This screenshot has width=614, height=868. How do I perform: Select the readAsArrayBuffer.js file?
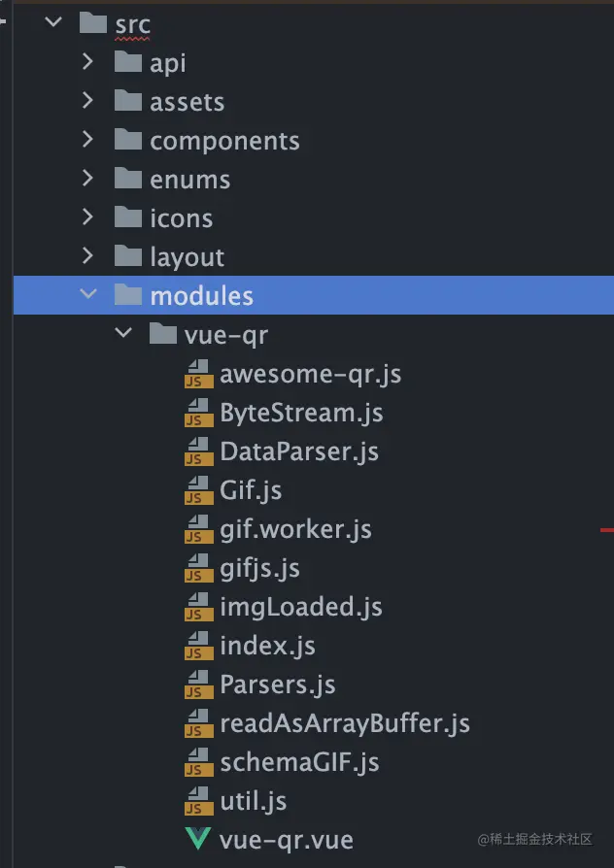[345, 723]
